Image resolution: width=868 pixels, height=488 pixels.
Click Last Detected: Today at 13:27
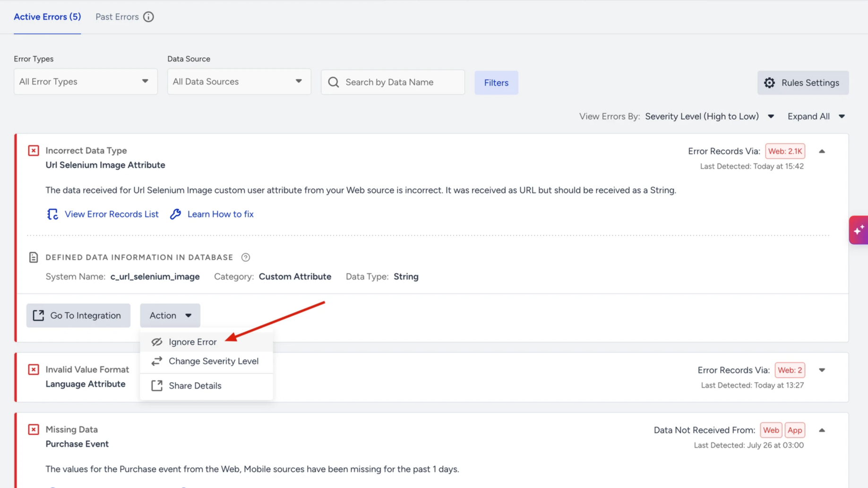click(752, 385)
